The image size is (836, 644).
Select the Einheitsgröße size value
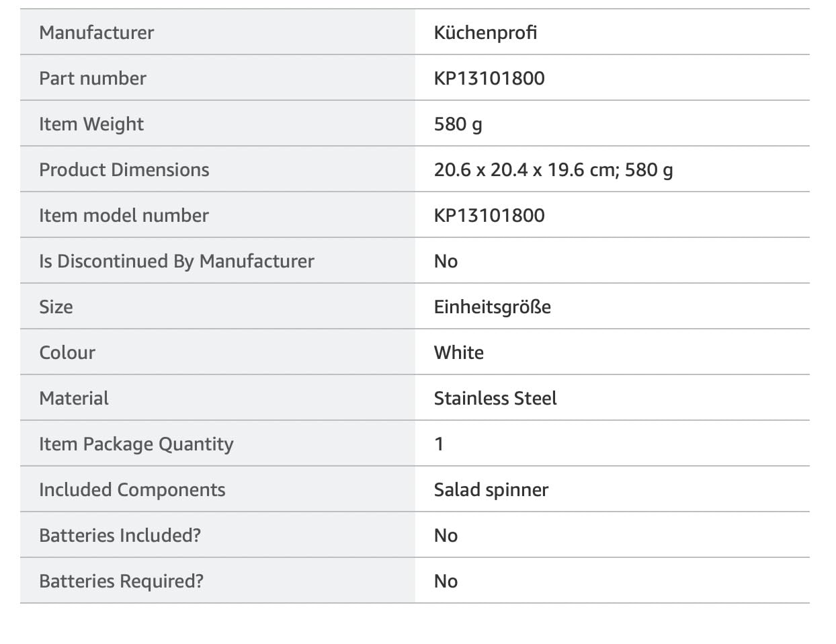pos(493,307)
